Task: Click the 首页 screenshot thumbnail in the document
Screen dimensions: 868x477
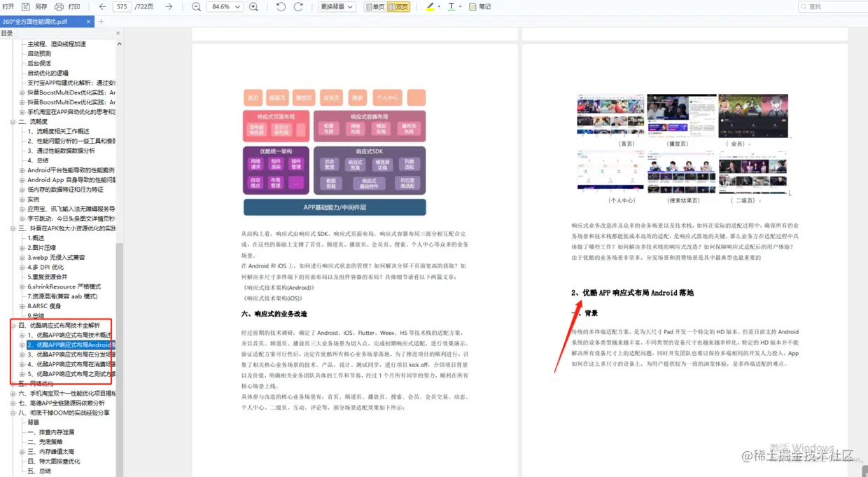Action: (610, 115)
